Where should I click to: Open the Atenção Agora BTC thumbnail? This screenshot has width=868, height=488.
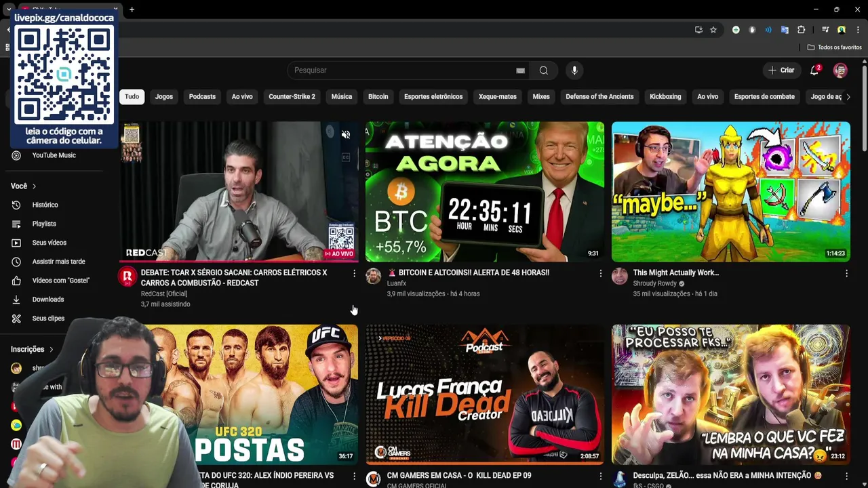(x=485, y=192)
